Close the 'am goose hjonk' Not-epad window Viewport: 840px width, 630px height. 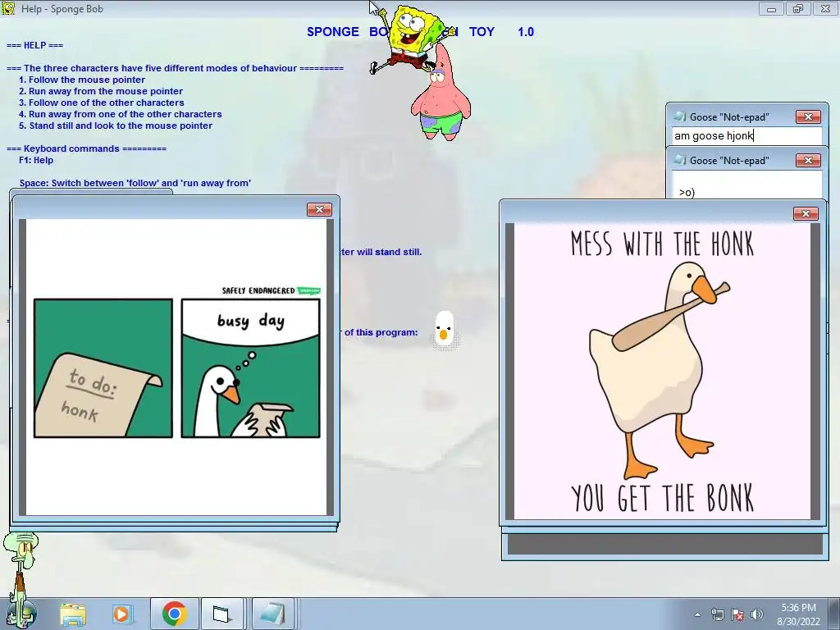(808, 116)
